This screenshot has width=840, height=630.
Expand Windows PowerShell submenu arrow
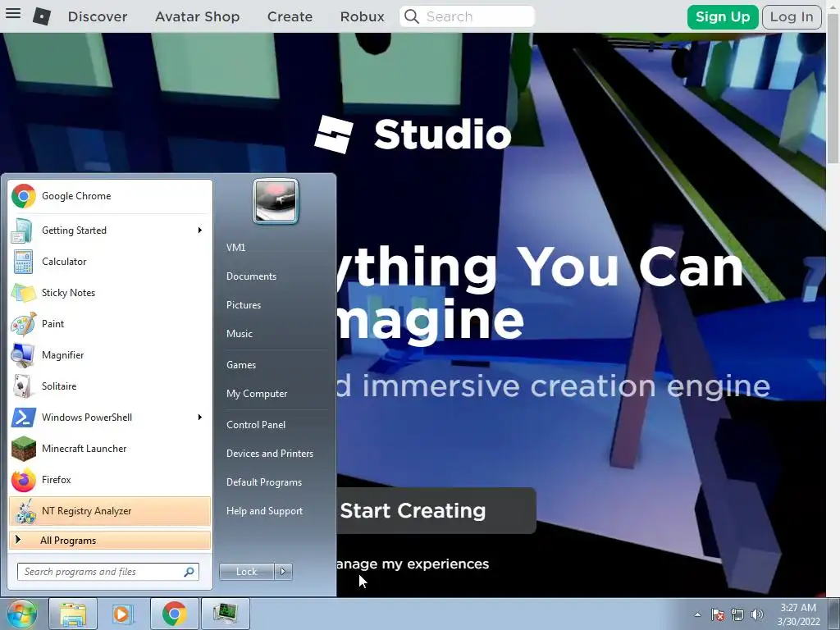click(200, 418)
